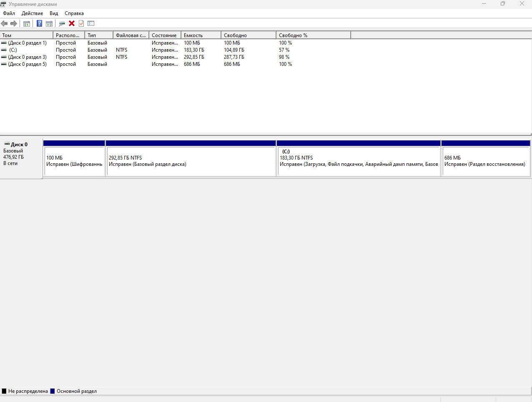Minimize the Управление дисками window
The width and height of the screenshot is (532, 402).
coord(484,4)
